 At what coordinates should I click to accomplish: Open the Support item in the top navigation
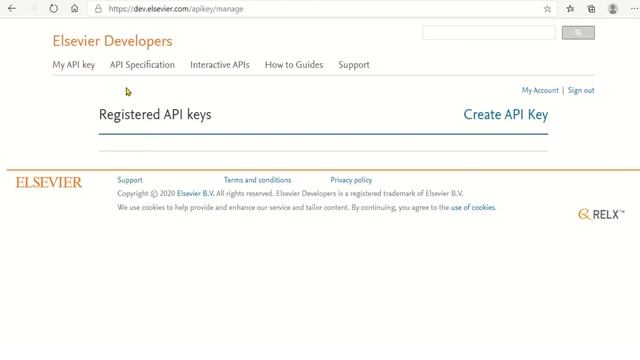tap(354, 65)
